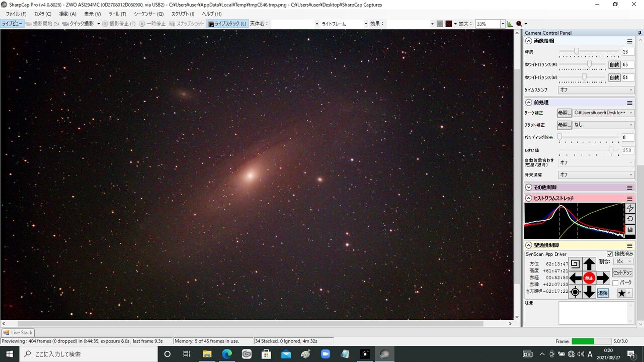
Task: Click 参照 browse button for ダーク補正
Action: pyautogui.click(x=565, y=113)
